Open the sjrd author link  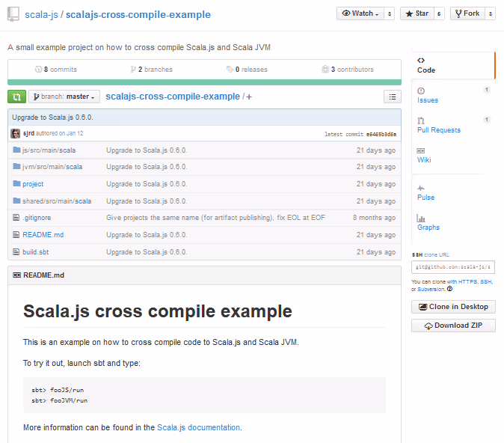click(x=28, y=133)
